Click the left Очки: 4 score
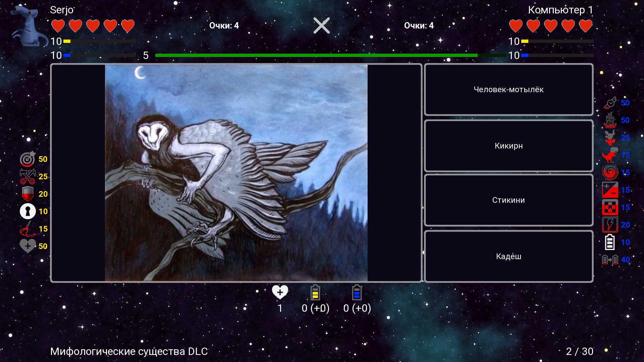Screen dimensions: 644x362 click(x=224, y=25)
